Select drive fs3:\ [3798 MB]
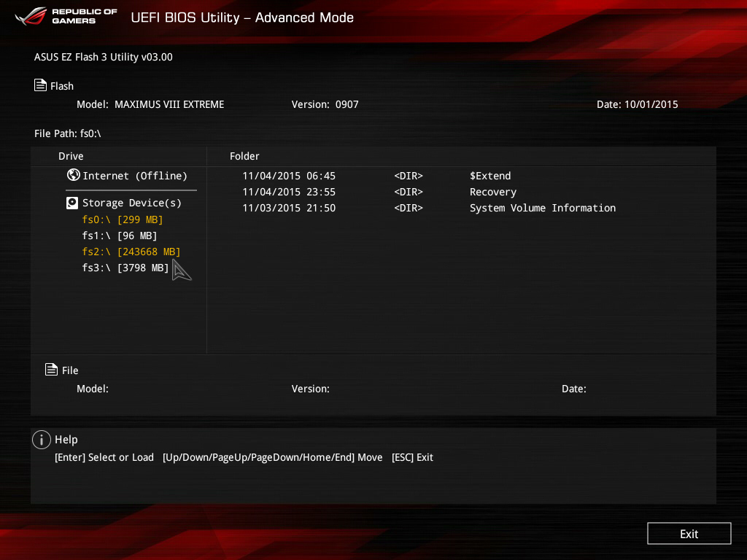 coord(125,268)
